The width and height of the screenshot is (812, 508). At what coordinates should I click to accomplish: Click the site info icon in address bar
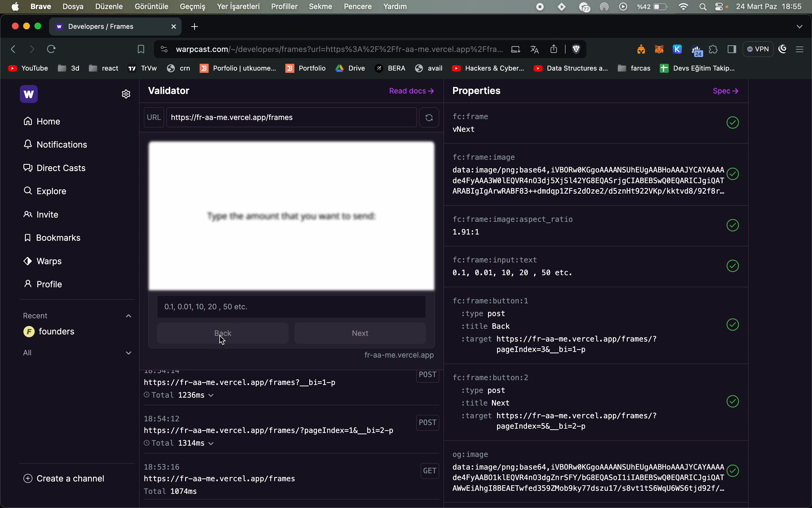point(164,49)
